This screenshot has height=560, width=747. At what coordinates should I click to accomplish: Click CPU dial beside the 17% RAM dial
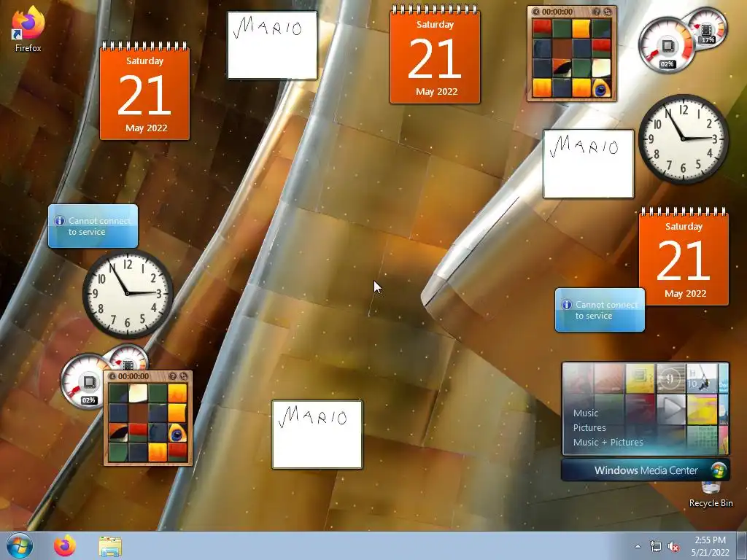tap(667, 46)
